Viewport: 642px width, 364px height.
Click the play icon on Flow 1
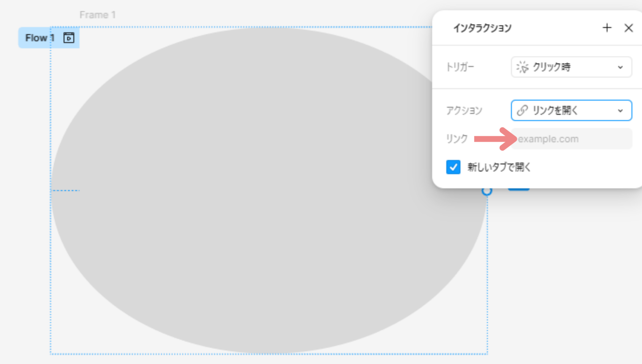(x=69, y=38)
